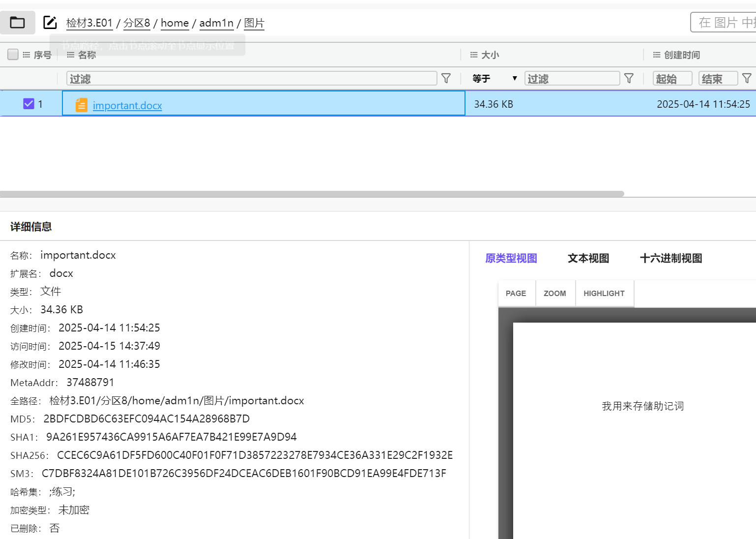Click the SHA256 hash value
The width and height of the screenshot is (756, 539).
(x=255, y=455)
